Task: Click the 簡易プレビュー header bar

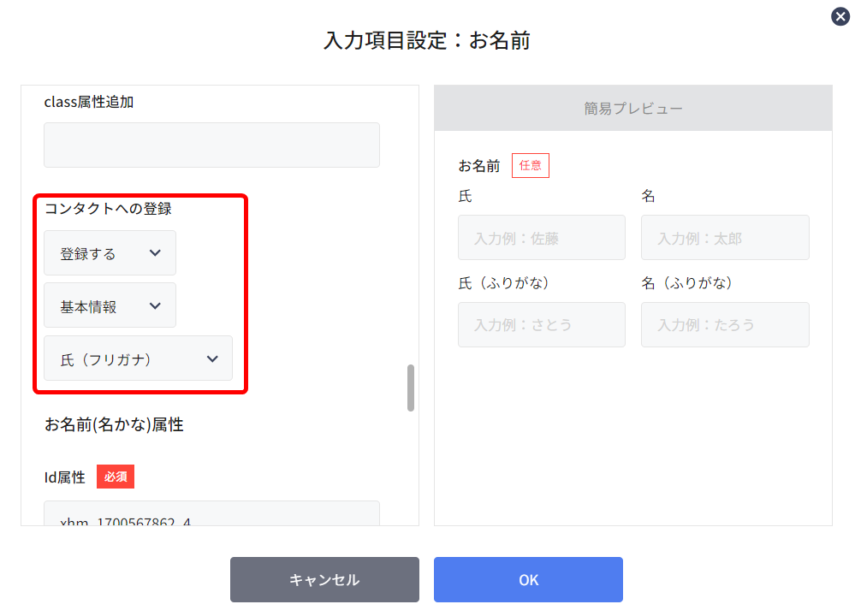Action: [633, 108]
